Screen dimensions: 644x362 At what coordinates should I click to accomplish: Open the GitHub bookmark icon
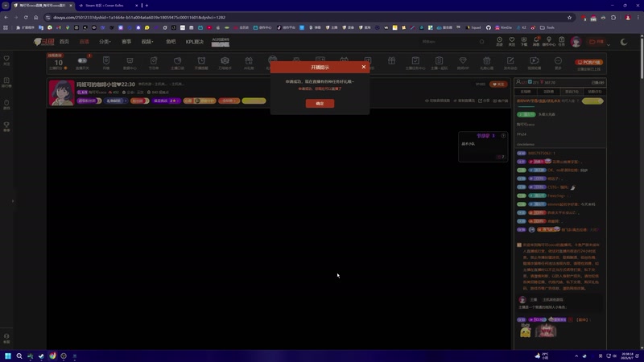point(489,27)
